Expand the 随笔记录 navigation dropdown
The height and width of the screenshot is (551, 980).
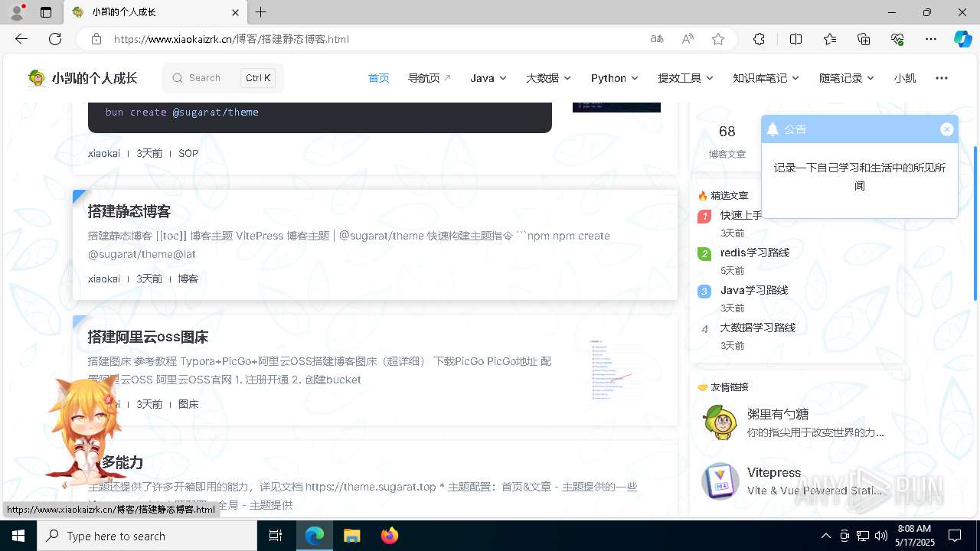pos(847,78)
